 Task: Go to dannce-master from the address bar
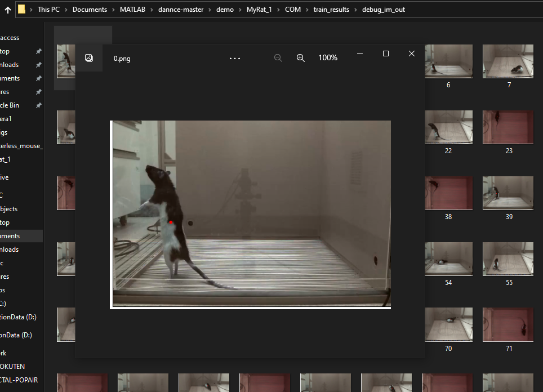pyautogui.click(x=181, y=9)
